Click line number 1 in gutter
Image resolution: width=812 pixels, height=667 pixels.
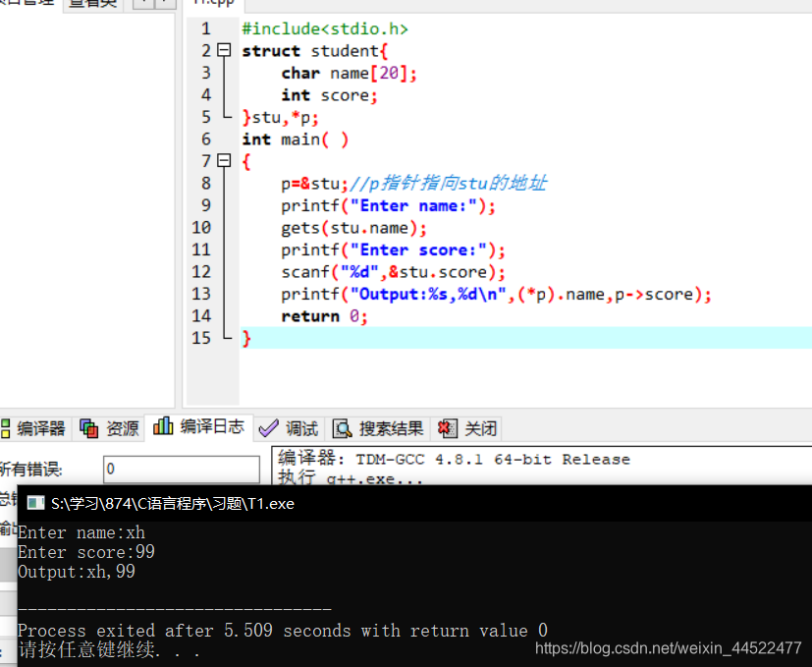point(206,28)
